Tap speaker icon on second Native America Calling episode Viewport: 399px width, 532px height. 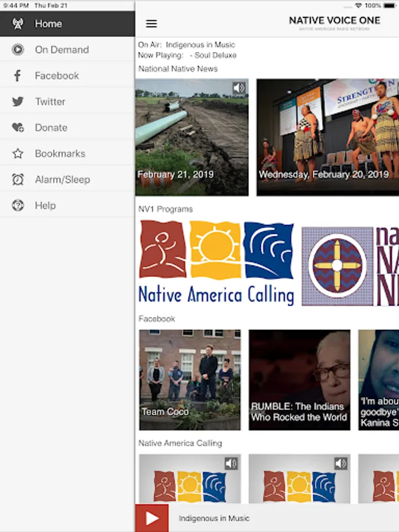340,463
